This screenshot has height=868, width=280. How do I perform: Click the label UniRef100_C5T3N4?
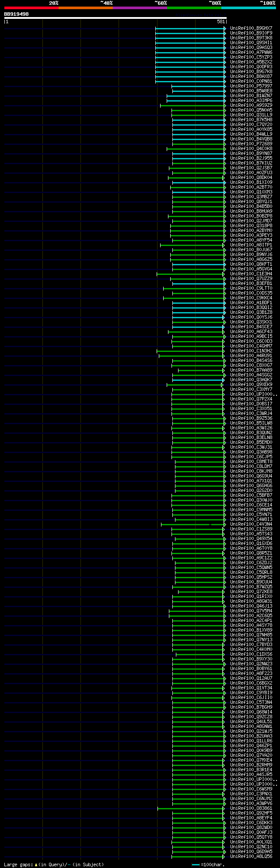point(251,702)
